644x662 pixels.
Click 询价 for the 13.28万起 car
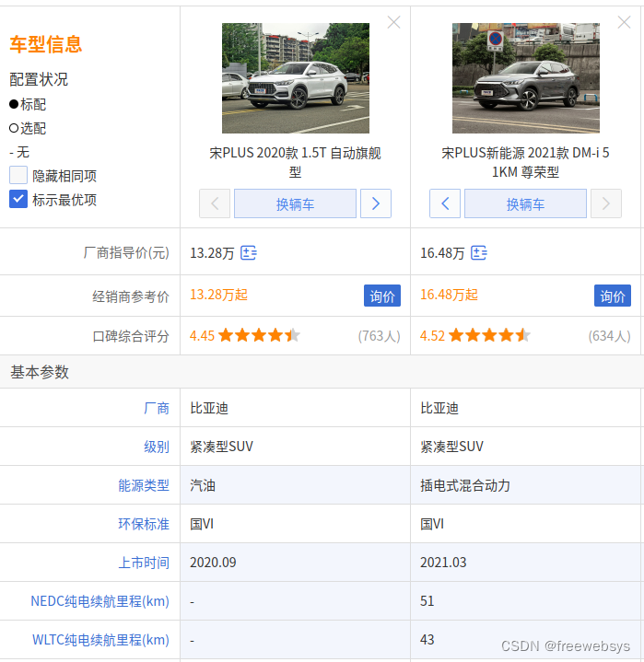[x=382, y=296]
